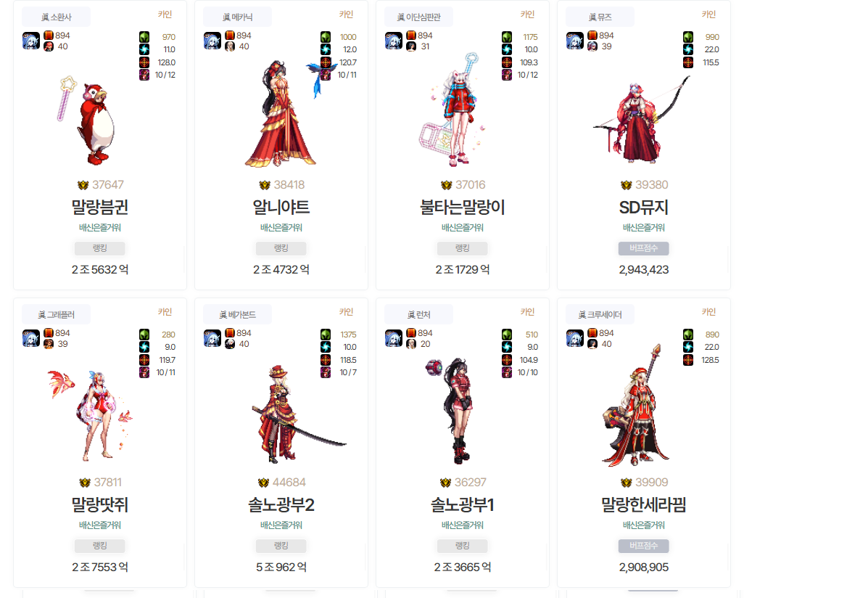Click the green orb stat icon beside 1375
Screen dimensions: 868x598
coord(326,334)
